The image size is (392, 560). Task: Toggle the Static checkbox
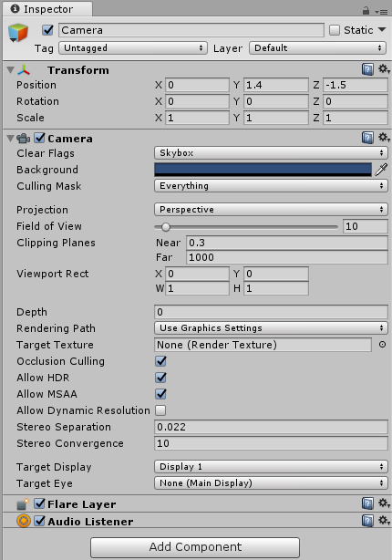[x=335, y=30]
